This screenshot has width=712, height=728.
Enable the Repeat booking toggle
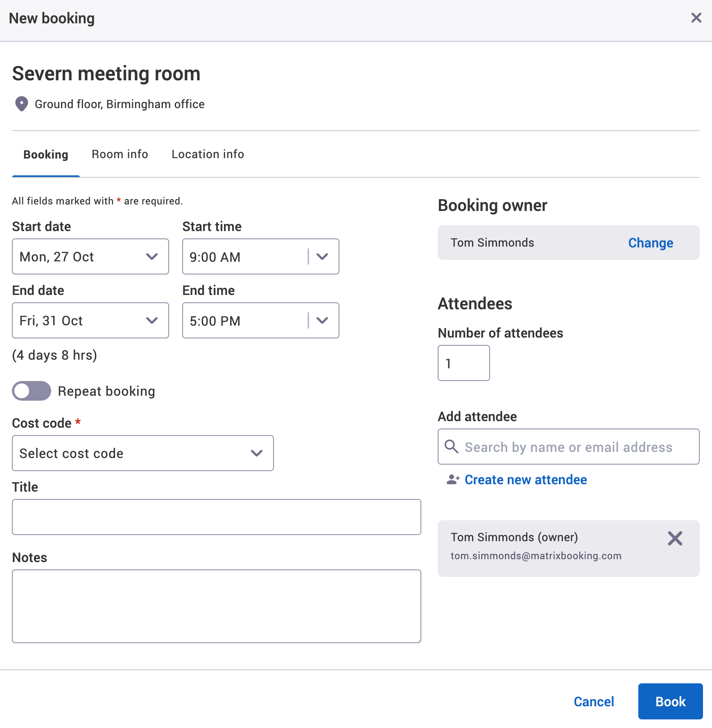(31, 391)
